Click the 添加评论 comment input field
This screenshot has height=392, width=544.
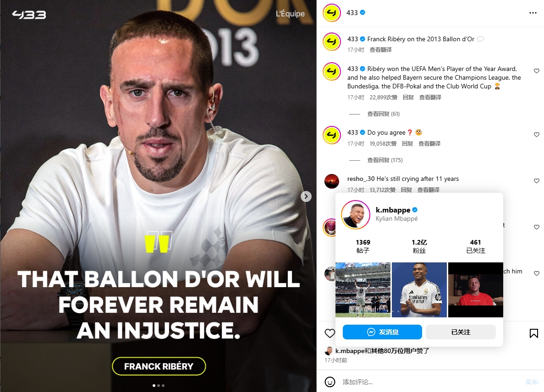point(430,382)
